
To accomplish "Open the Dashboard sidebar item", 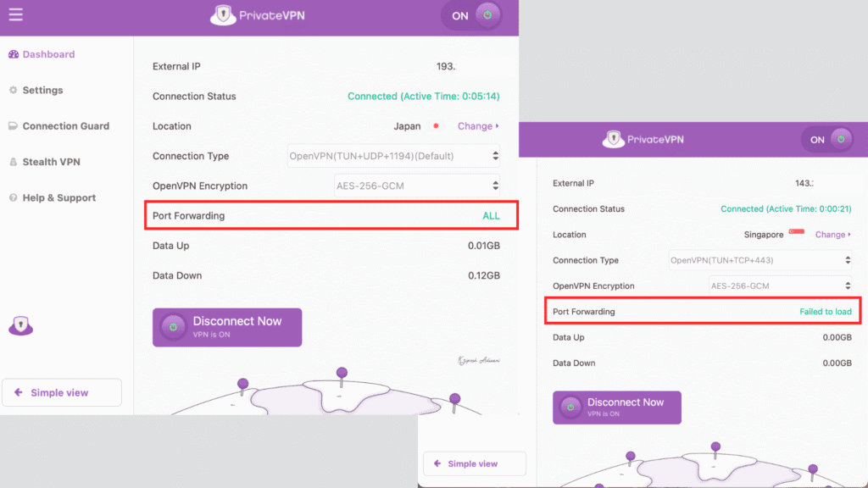I will [42, 54].
